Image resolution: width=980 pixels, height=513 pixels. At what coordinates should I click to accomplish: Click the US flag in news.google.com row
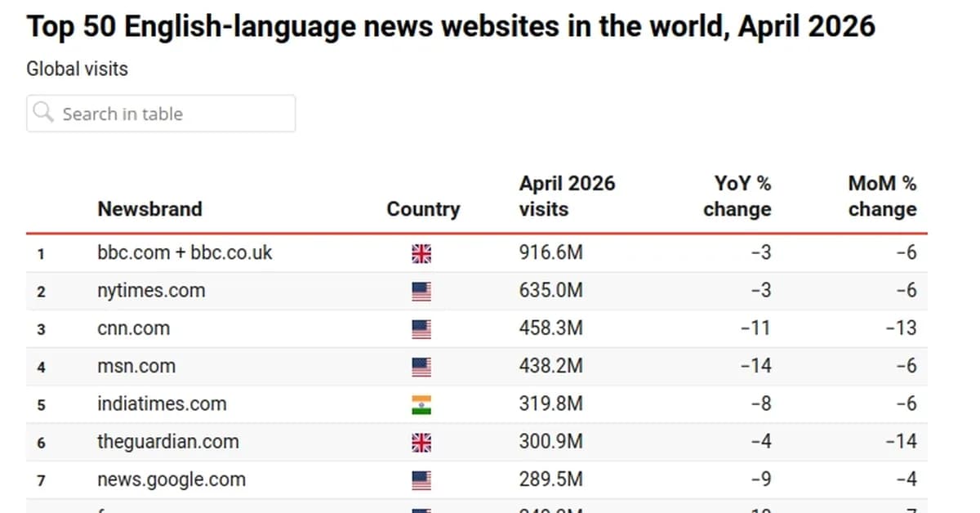421,480
